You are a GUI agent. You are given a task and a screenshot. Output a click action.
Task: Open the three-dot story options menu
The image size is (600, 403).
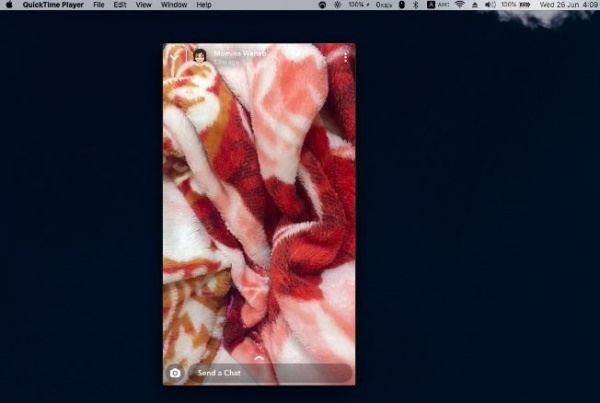pos(345,58)
